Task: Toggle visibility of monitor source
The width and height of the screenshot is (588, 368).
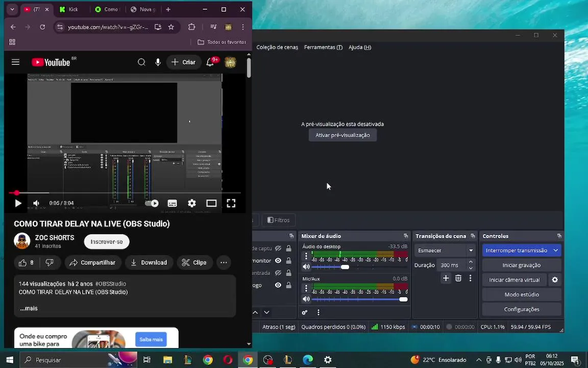Action: (278, 261)
